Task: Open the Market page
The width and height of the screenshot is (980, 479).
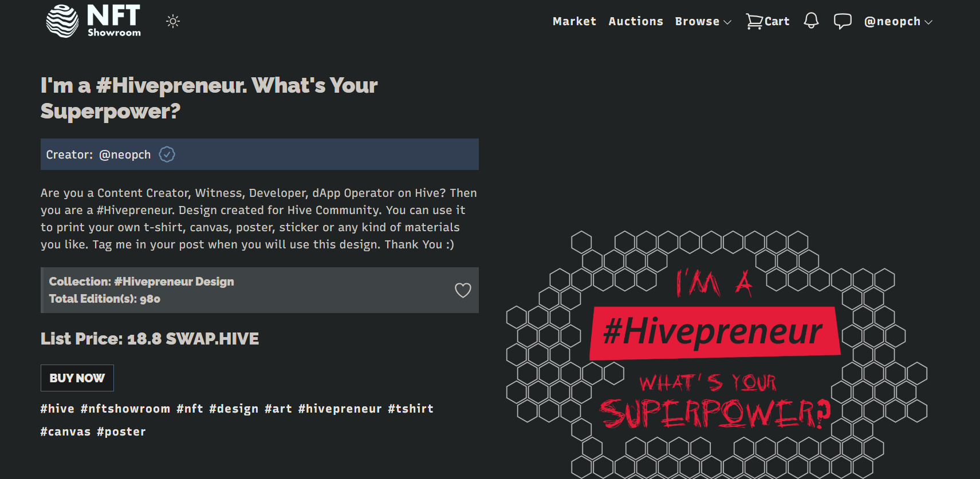Action: pyautogui.click(x=574, y=21)
